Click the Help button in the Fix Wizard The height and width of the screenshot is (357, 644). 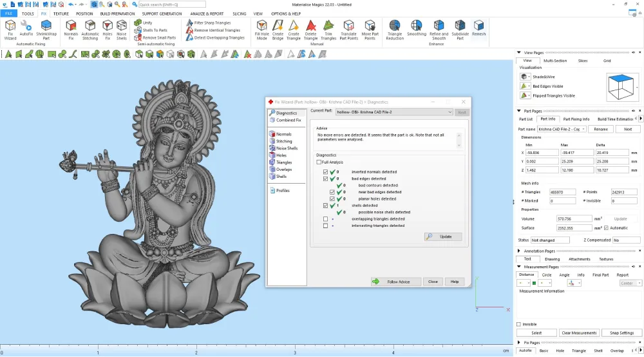[x=454, y=282]
